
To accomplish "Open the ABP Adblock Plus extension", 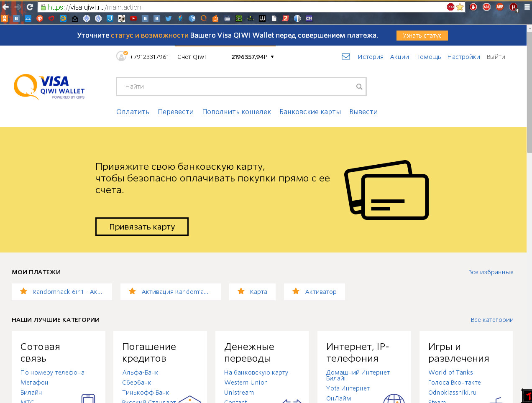I will coord(500,7).
